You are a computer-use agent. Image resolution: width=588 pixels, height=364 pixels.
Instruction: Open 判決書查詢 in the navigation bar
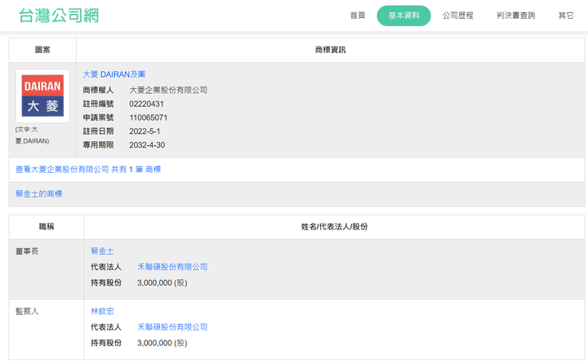(515, 16)
